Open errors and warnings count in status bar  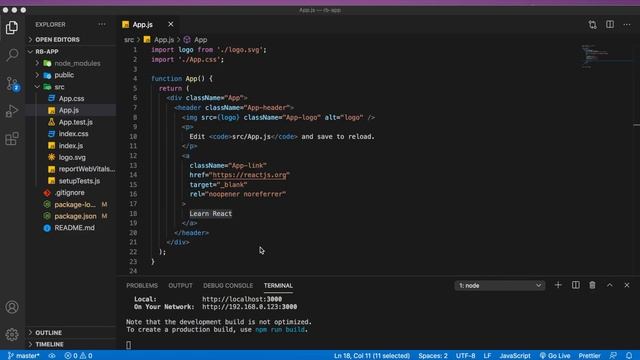(78, 356)
